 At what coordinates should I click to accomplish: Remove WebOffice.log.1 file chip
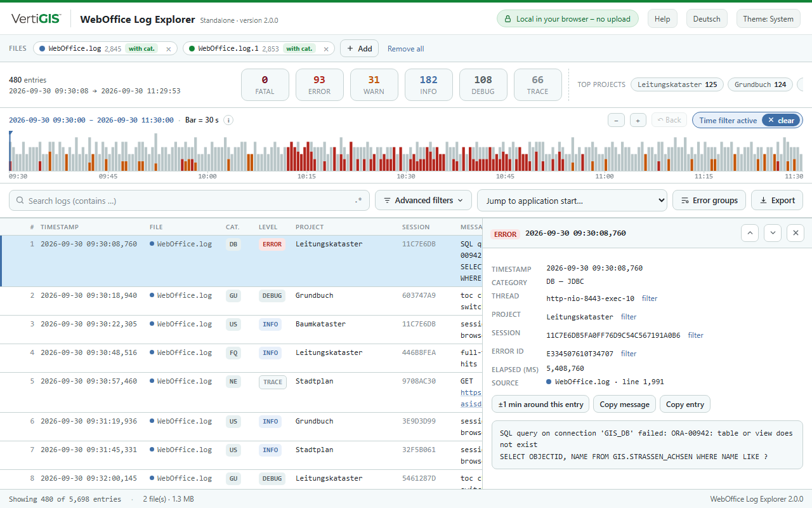pyautogui.click(x=326, y=49)
